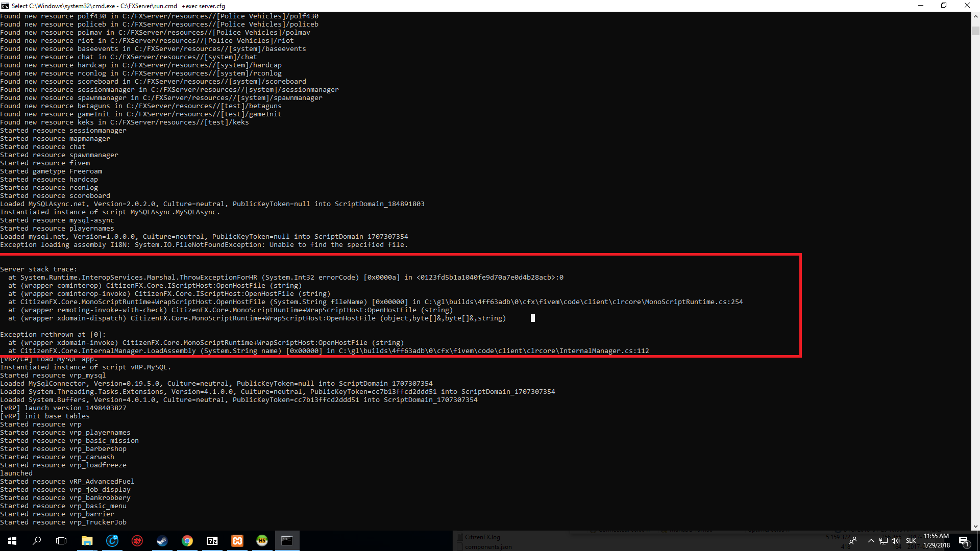The width and height of the screenshot is (980, 551).
Task: Launch Steam from the taskbar
Action: tap(162, 541)
